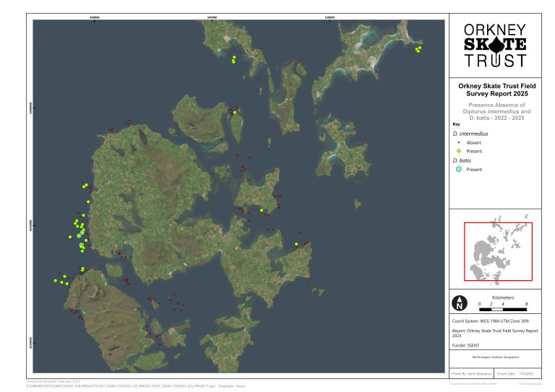Click the Orkney inset locator map
This screenshot has height=392, width=555.
(x=497, y=251)
